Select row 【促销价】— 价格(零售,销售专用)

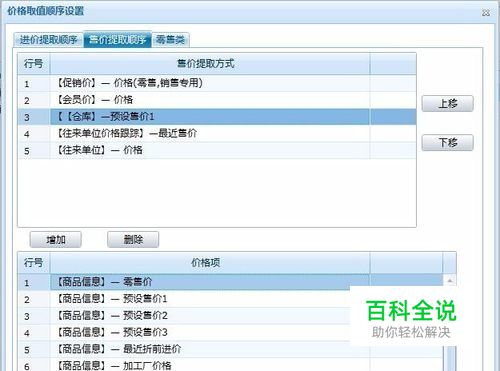click(x=217, y=83)
